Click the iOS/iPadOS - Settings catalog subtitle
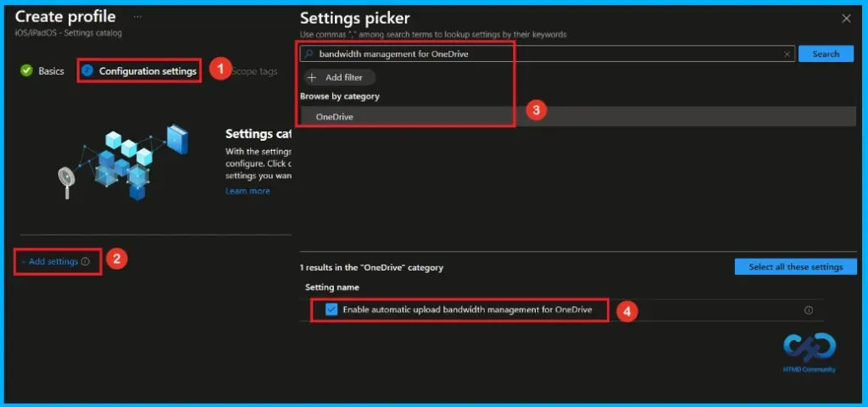Image resolution: width=868 pixels, height=407 pixels. tap(68, 33)
